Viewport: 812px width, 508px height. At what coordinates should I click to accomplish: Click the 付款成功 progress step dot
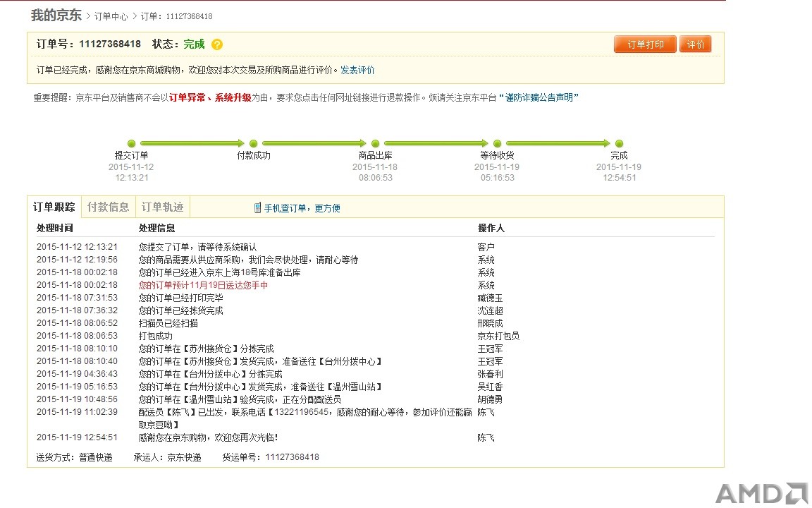tap(253, 144)
